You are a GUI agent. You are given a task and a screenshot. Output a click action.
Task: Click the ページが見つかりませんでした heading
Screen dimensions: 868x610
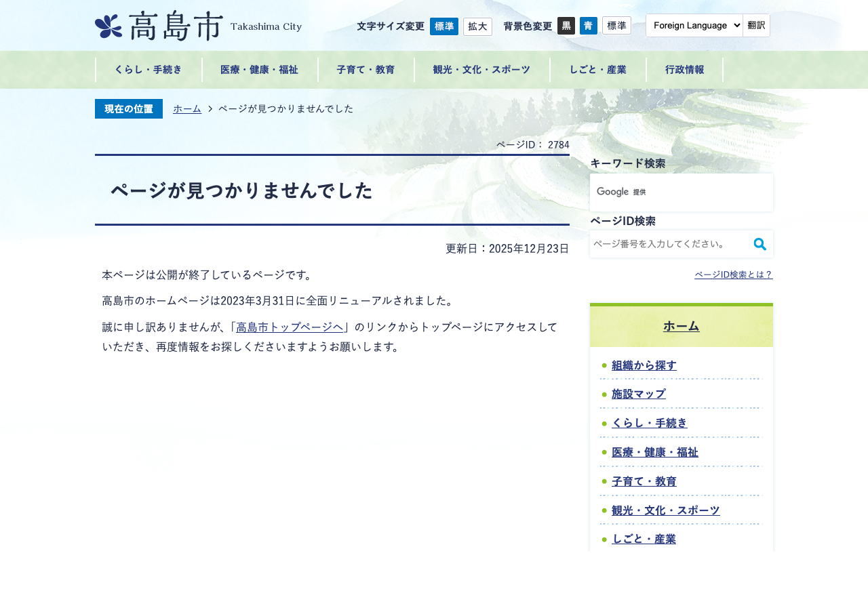(x=241, y=190)
